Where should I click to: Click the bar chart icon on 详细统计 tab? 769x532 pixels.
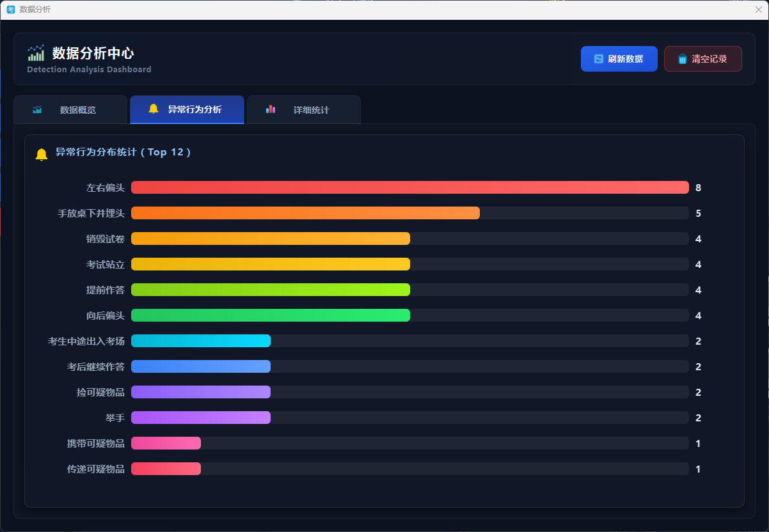271,109
